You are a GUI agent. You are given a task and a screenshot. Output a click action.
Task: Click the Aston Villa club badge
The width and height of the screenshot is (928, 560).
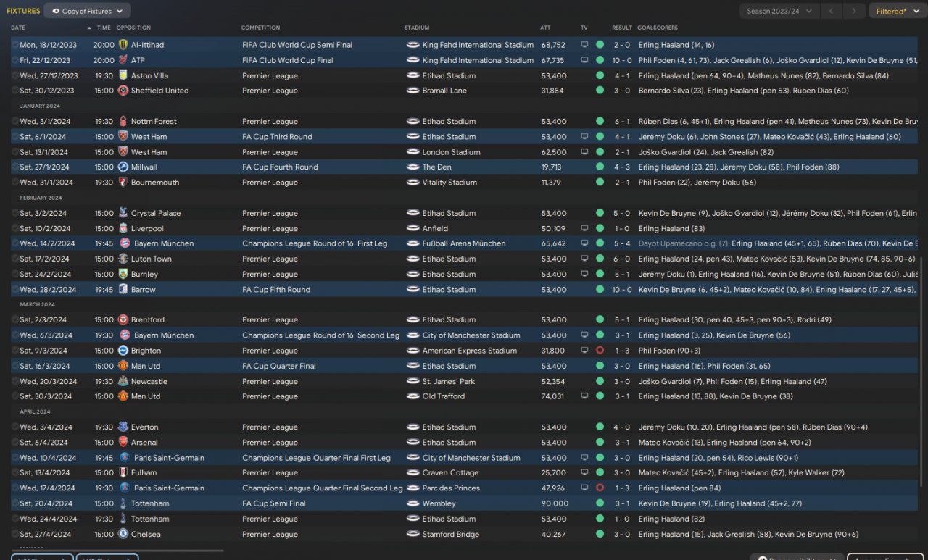pos(123,75)
